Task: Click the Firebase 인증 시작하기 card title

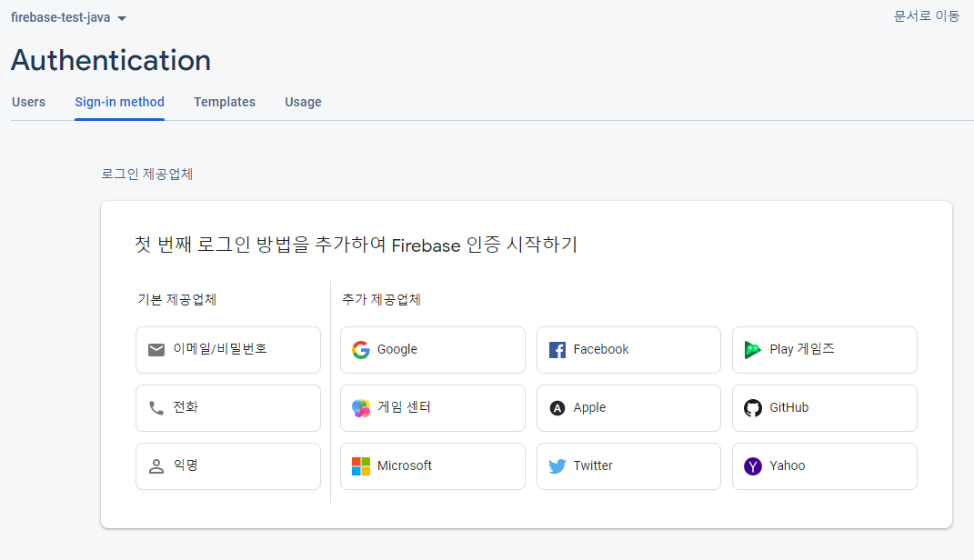Action: coord(356,245)
